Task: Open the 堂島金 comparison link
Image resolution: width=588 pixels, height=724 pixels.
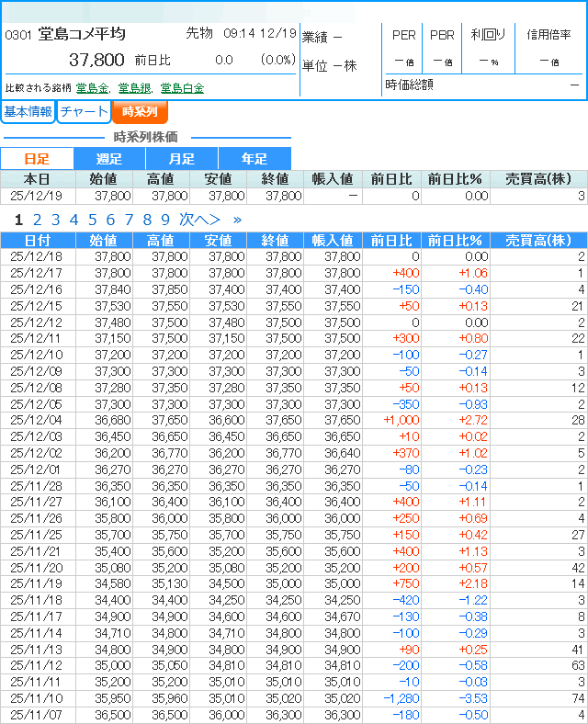Action: [x=92, y=88]
